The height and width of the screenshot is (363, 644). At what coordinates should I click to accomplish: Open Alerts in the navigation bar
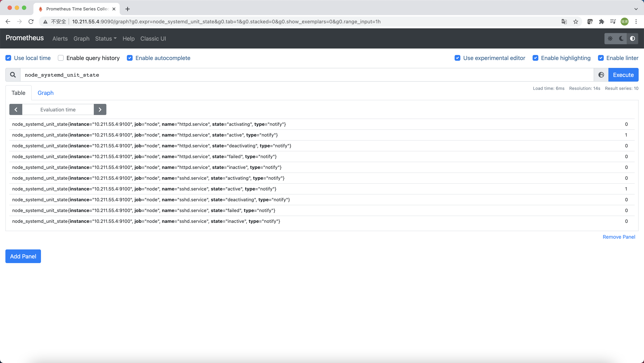tap(60, 38)
